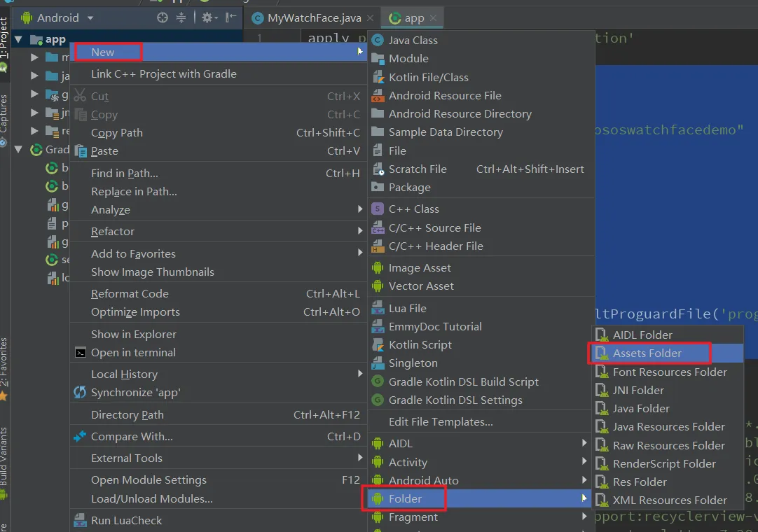This screenshot has width=758, height=532.
Task: Select Assets Folder in the submenu
Action: click(647, 353)
